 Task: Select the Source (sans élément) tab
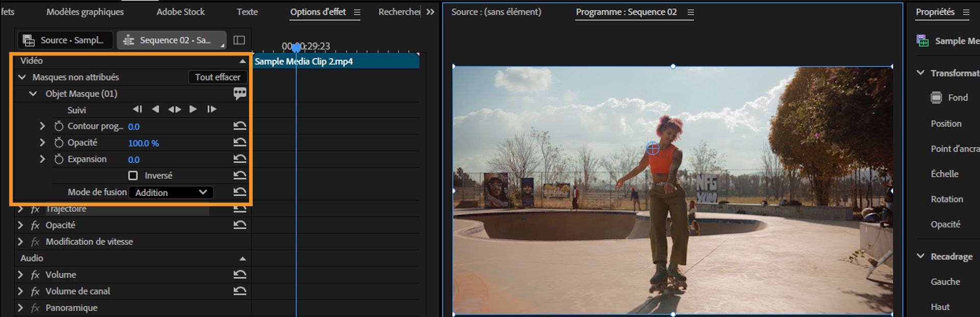coord(496,12)
